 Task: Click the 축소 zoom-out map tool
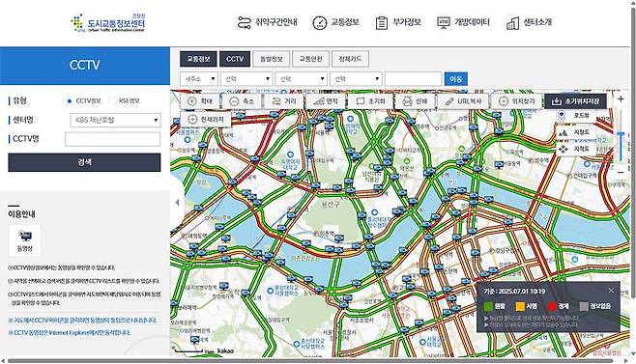(242, 101)
